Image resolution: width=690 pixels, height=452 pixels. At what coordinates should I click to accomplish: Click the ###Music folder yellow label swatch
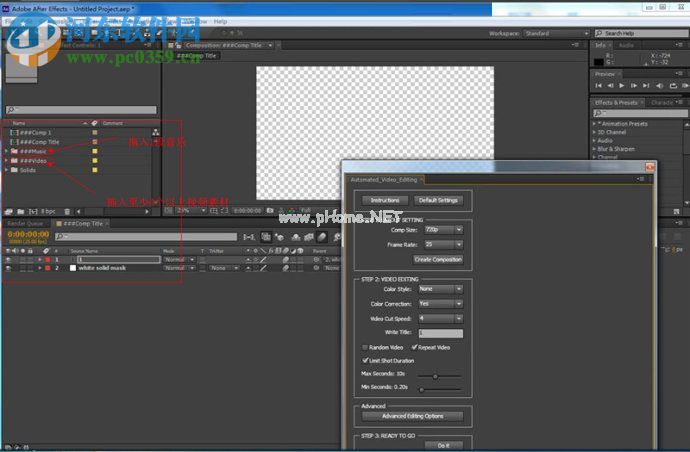pyautogui.click(x=95, y=151)
